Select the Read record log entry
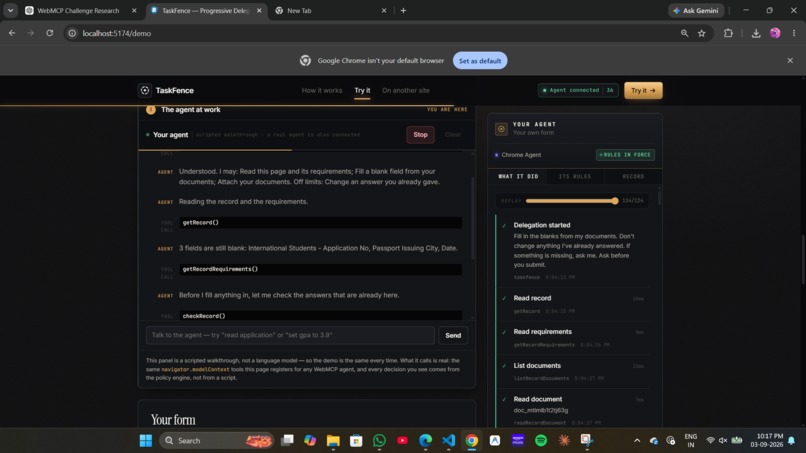The width and height of the screenshot is (806, 453). (574, 304)
